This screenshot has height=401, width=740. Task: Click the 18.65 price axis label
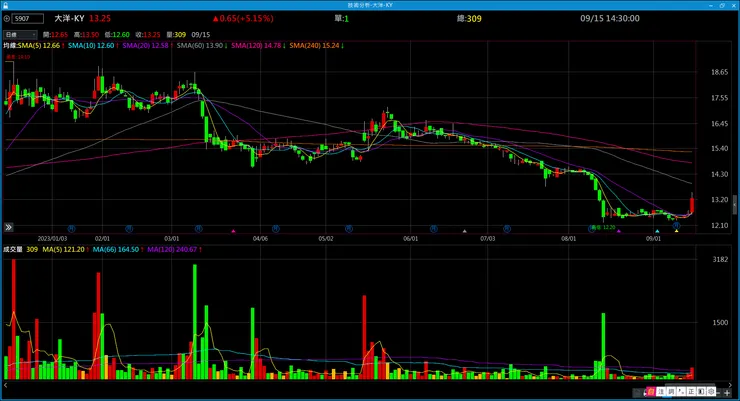pos(720,72)
